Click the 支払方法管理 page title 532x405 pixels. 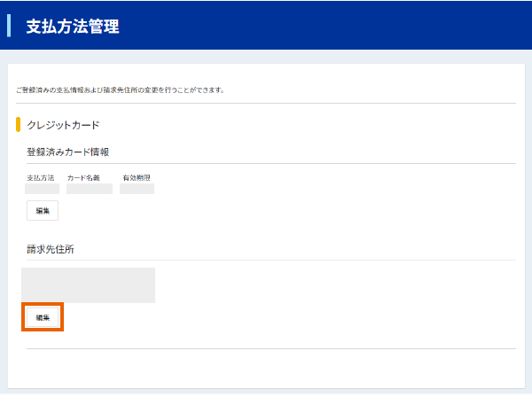point(73,27)
